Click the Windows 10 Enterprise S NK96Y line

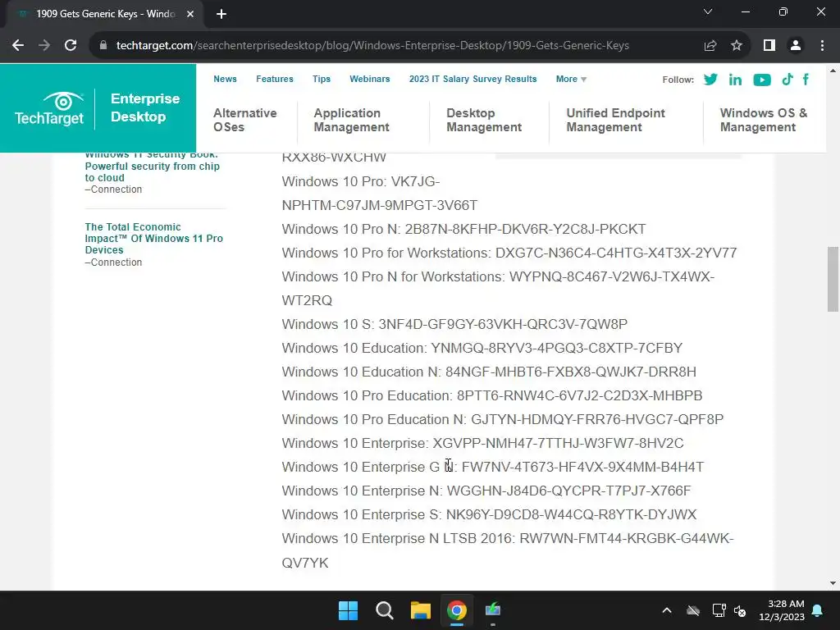pos(489,515)
